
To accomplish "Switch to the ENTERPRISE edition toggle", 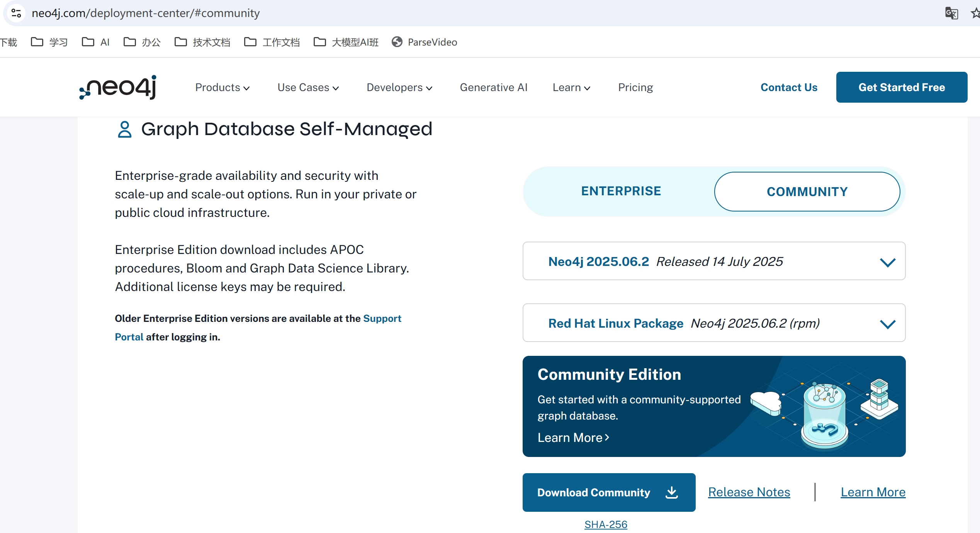I will click(x=621, y=191).
